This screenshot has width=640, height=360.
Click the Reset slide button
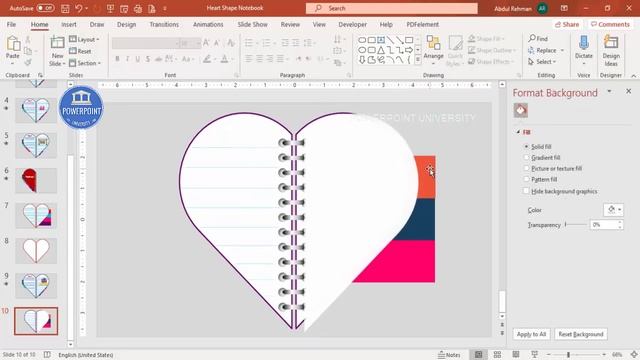click(x=80, y=51)
